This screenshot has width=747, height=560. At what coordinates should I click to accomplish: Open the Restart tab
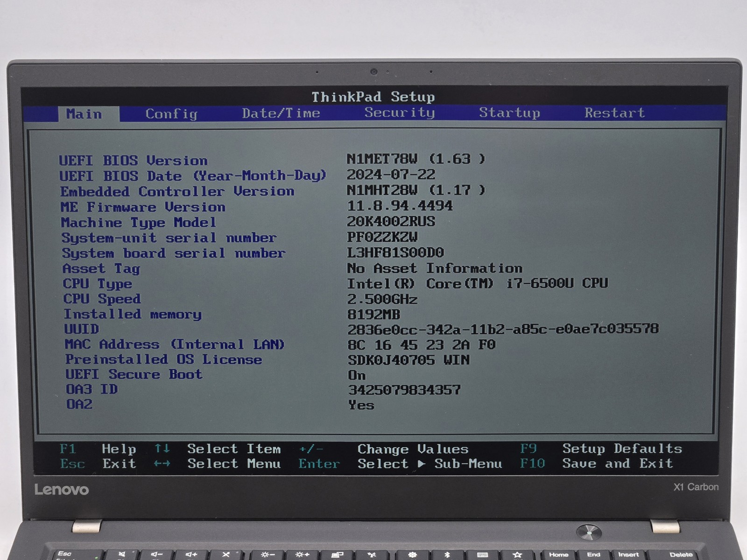click(614, 113)
